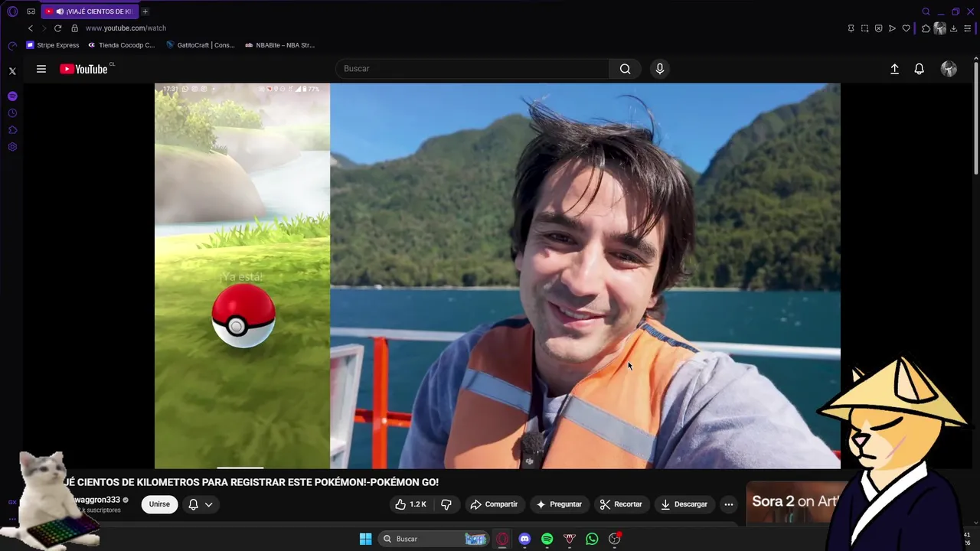
Task: Like the video with 1.2 K likes
Action: point(410,504)
